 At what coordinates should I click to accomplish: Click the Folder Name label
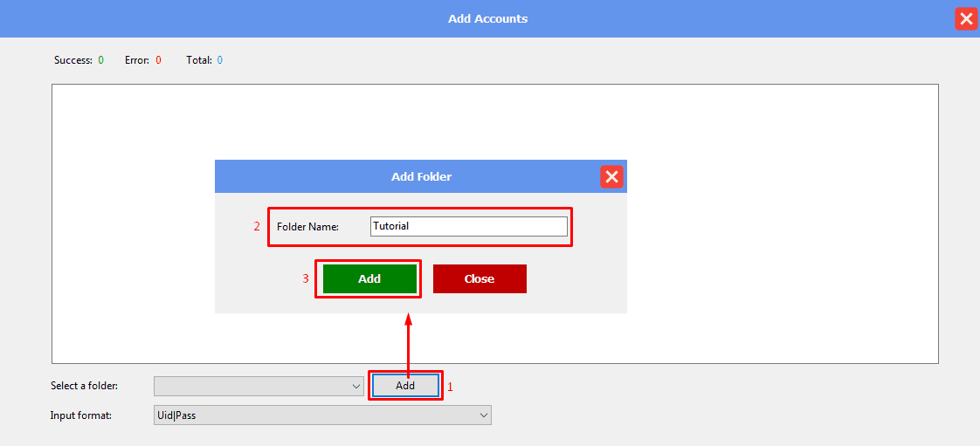coord(307,227)
